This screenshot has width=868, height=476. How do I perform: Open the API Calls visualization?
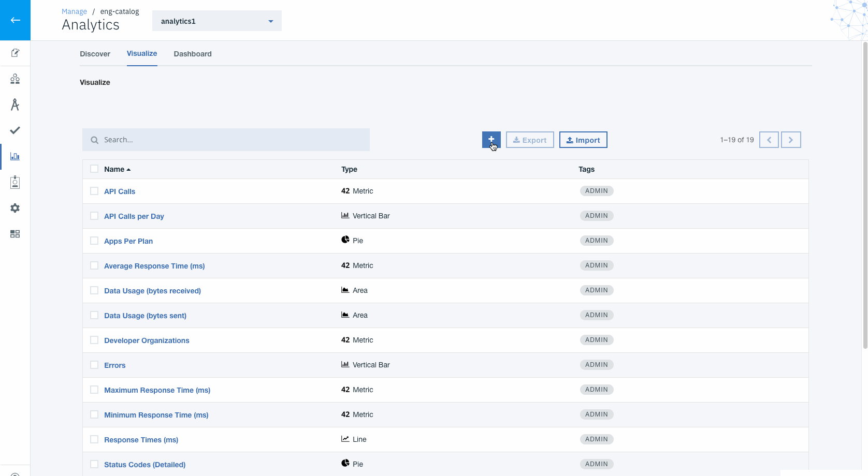pyautogui.click(x=120, y=191)
